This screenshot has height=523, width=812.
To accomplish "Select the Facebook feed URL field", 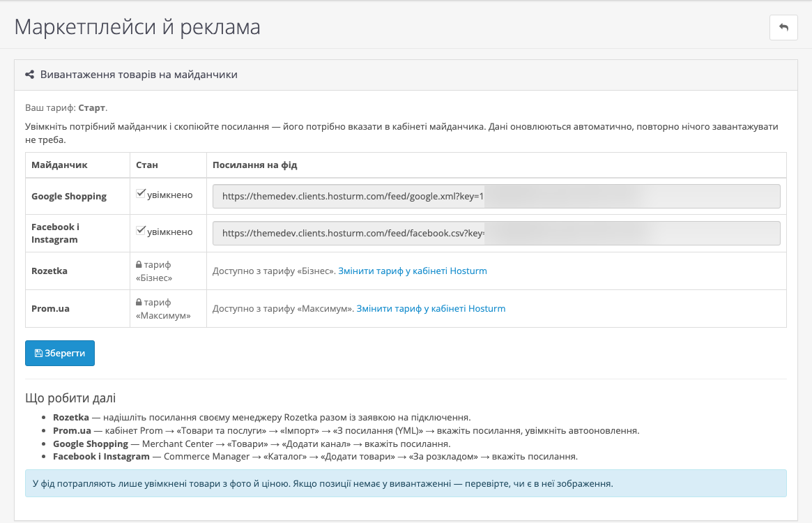I will tap(496, 233).
